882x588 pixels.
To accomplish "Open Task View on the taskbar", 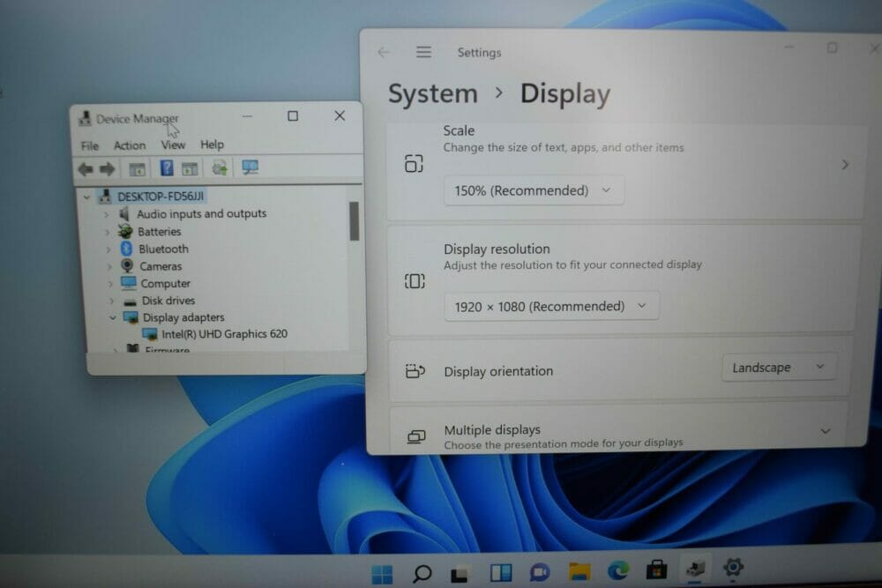I will tap(460, 574).
